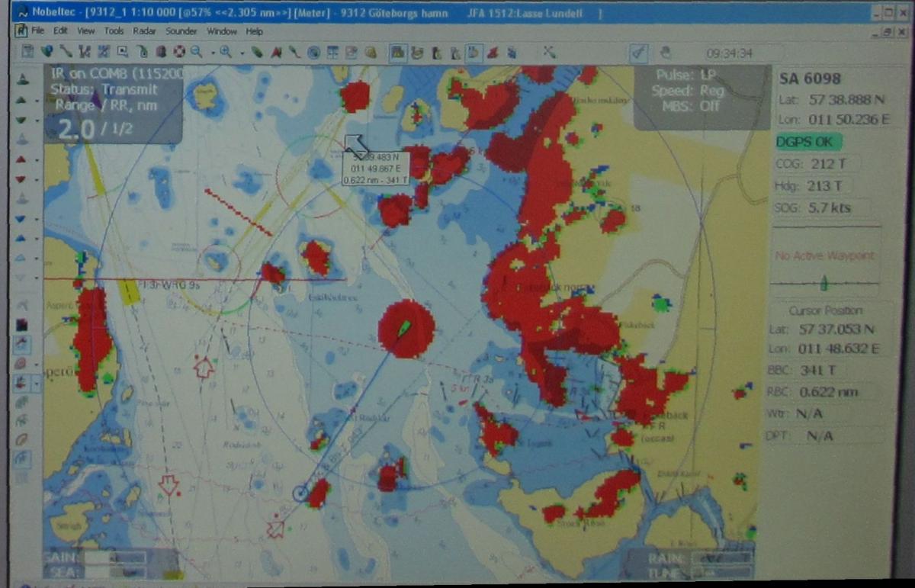Select the red downward triangle mark
This screenshot has width=915, height=588.
coord(21,178)
